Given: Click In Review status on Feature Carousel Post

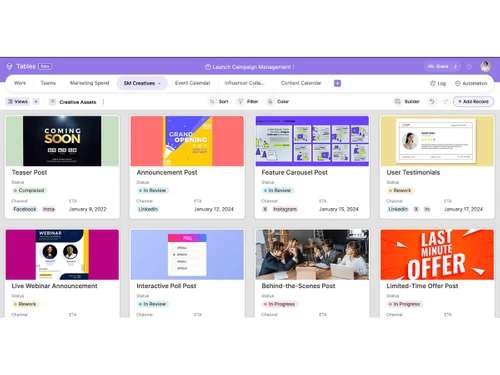Looking at the screenshot, I should (x=277, y=190).
